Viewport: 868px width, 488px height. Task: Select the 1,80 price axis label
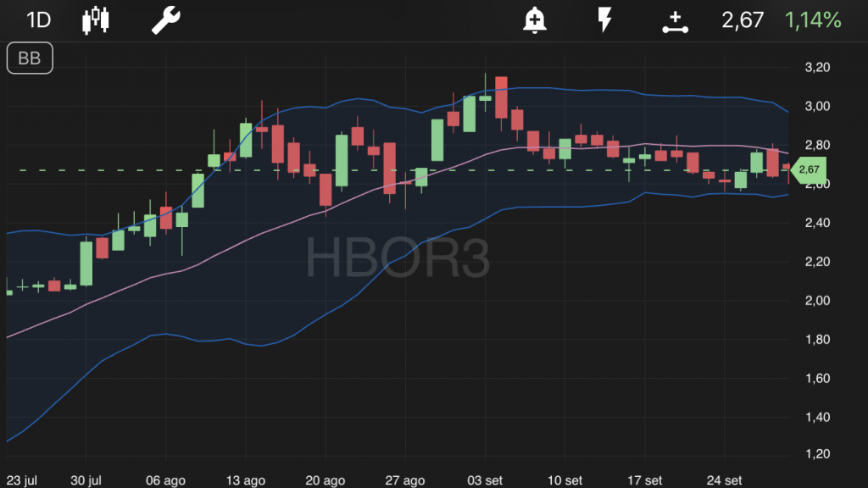[x=818, y=339]
